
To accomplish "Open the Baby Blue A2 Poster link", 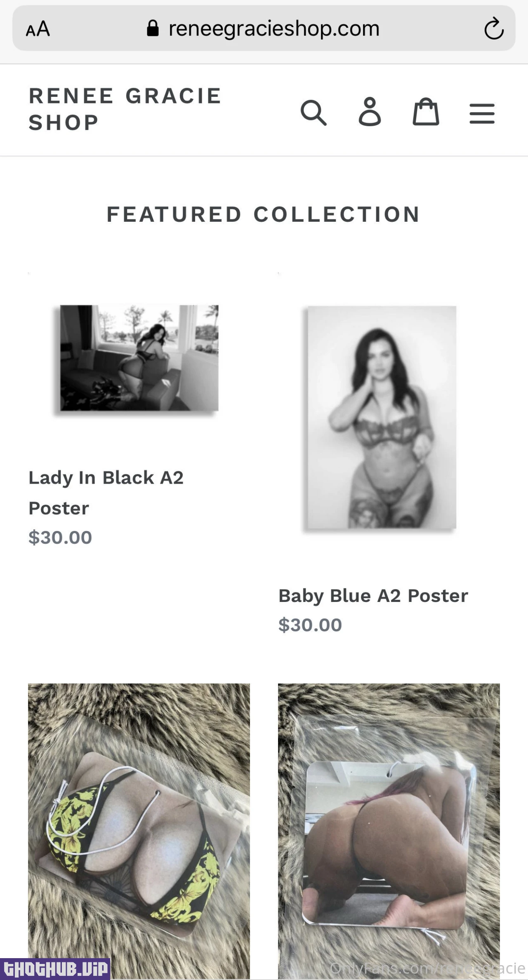I will [x=373, y=595].
